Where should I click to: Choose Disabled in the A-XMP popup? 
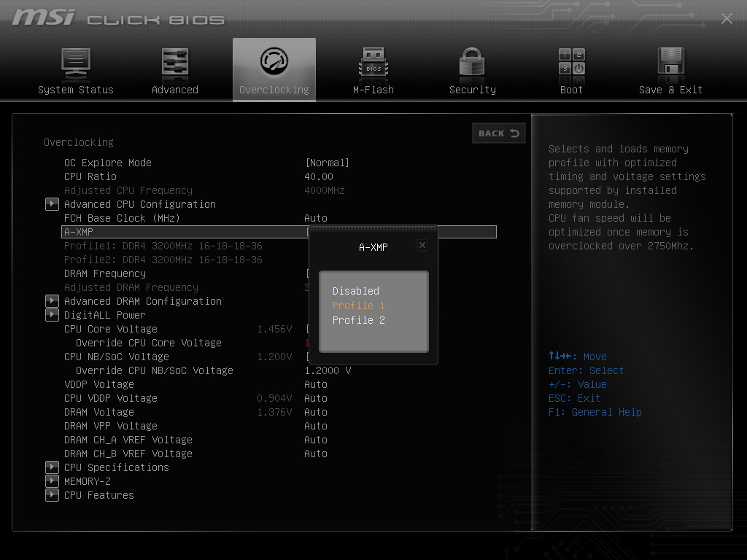click(356, 291)
